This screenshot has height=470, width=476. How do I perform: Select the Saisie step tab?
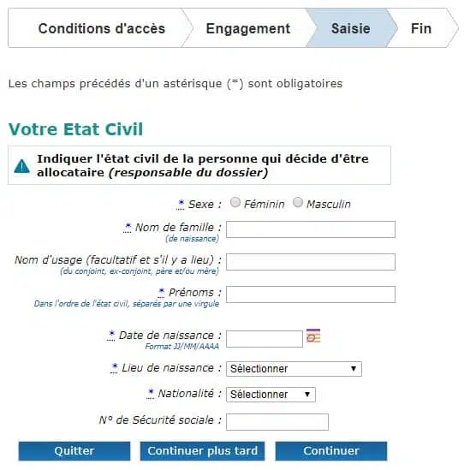point(351,28)
